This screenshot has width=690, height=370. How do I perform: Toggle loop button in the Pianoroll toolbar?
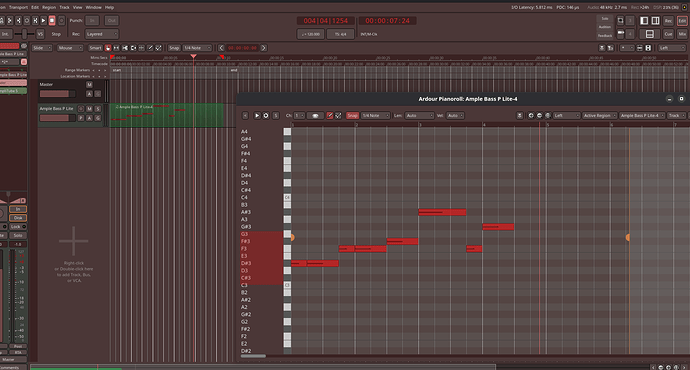coord(266,116)
